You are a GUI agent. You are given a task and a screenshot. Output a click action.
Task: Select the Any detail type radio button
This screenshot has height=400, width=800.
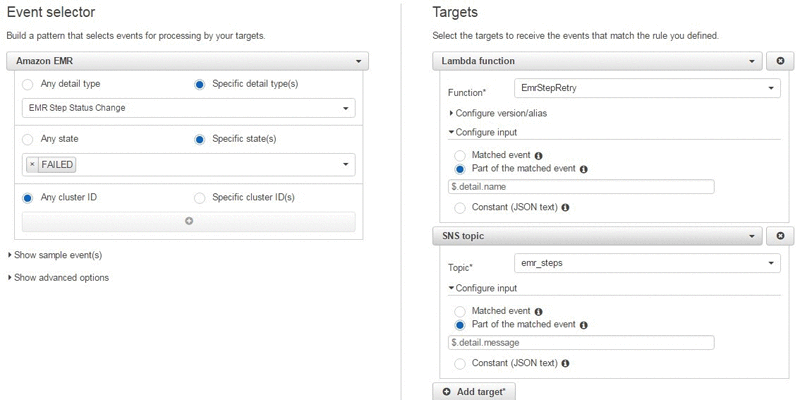(28, 85)
